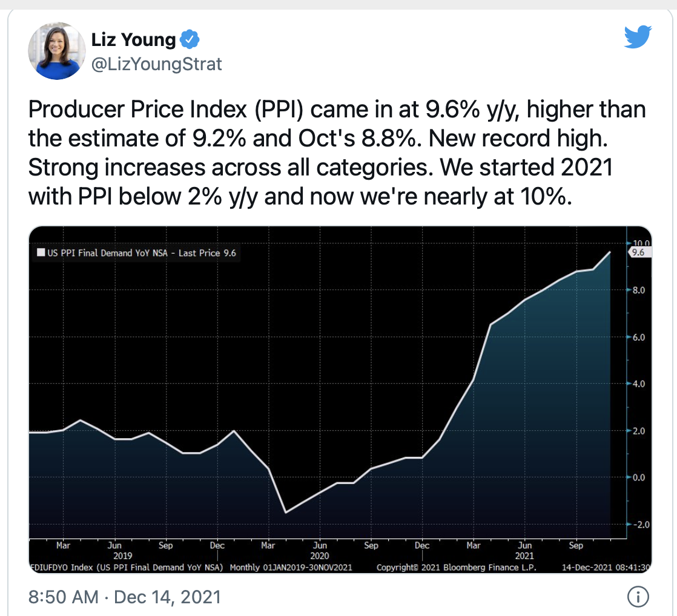The width and height of the screenshot is (677, 616).
Task: Open the @LizYoungStrat handle link
Action: pyautogui.click(x=157, y=64)
